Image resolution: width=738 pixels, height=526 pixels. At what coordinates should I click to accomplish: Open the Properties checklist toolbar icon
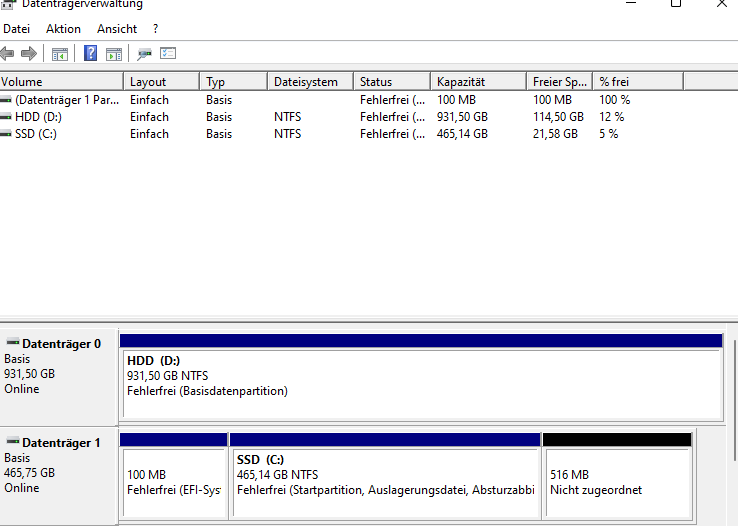click(x=168, y=53)
